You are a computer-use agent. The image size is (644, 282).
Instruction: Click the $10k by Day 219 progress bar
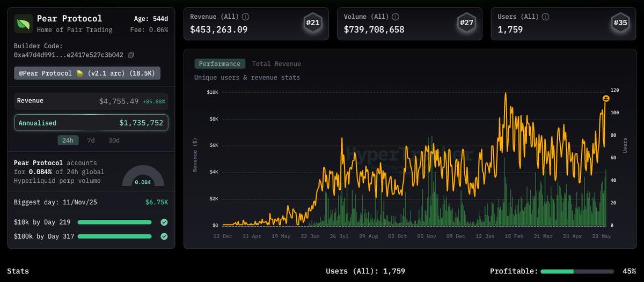click(114, 222)
